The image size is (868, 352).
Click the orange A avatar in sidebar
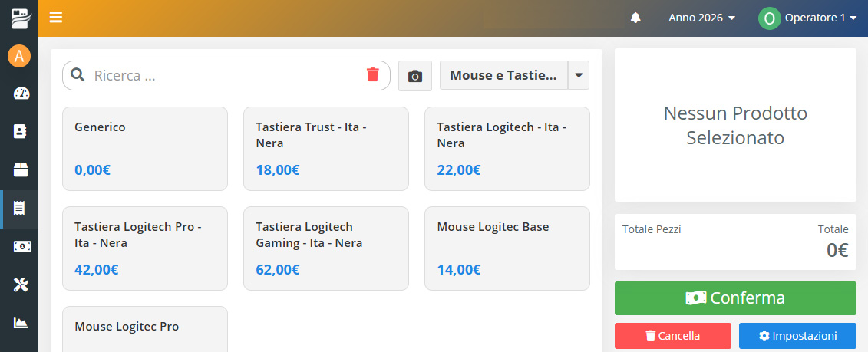click(19, 56)
